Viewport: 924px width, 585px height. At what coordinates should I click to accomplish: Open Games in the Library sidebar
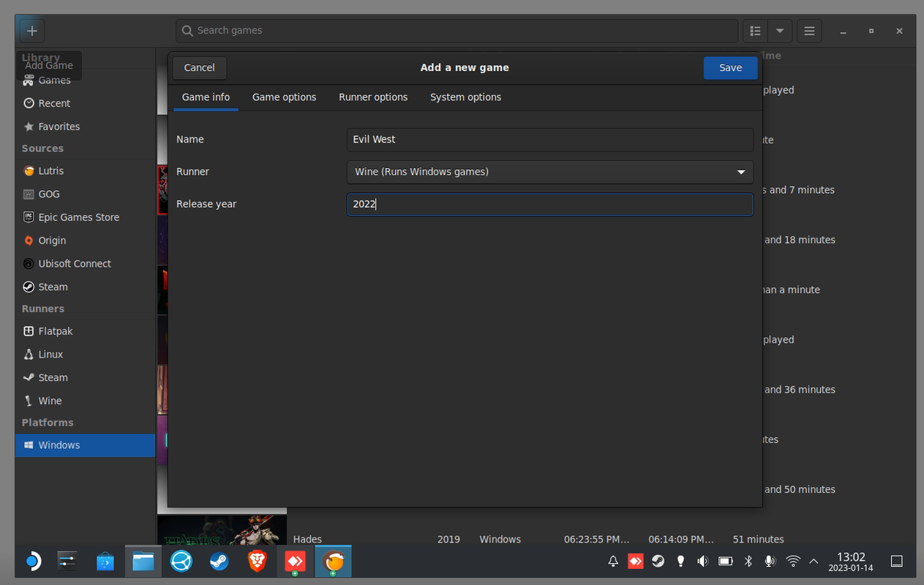[x=85, y=80]
